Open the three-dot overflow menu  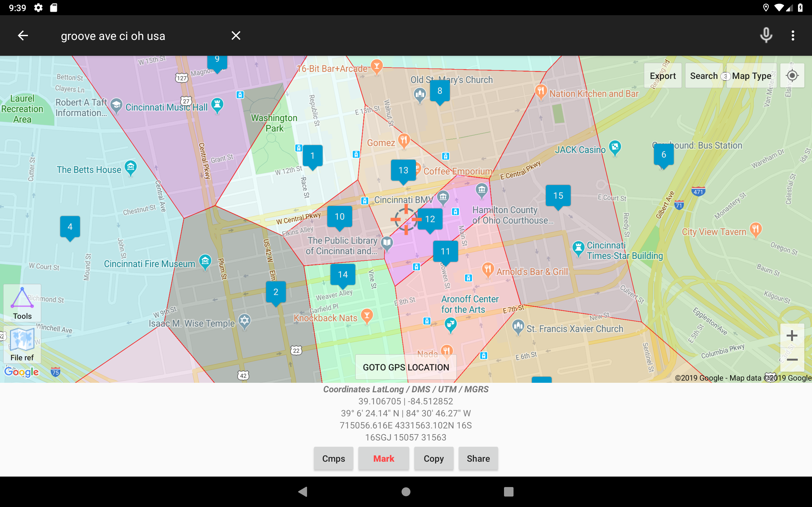tap(793, 35)
